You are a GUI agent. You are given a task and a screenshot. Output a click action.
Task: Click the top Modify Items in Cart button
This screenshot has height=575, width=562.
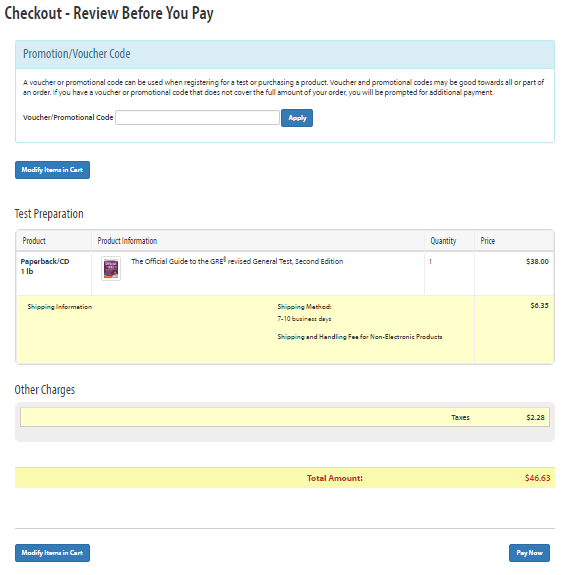tap(52, 170)
